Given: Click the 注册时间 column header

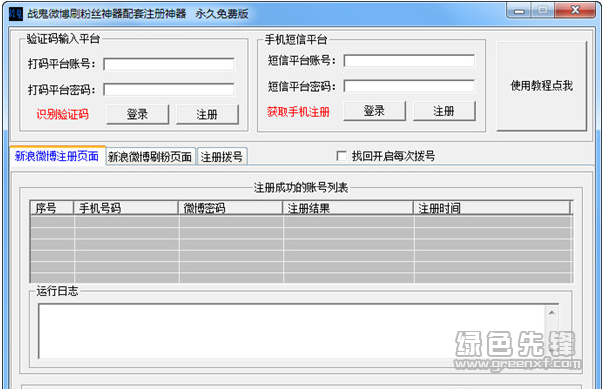Looking at the screenshot, I should coord(492,208).
